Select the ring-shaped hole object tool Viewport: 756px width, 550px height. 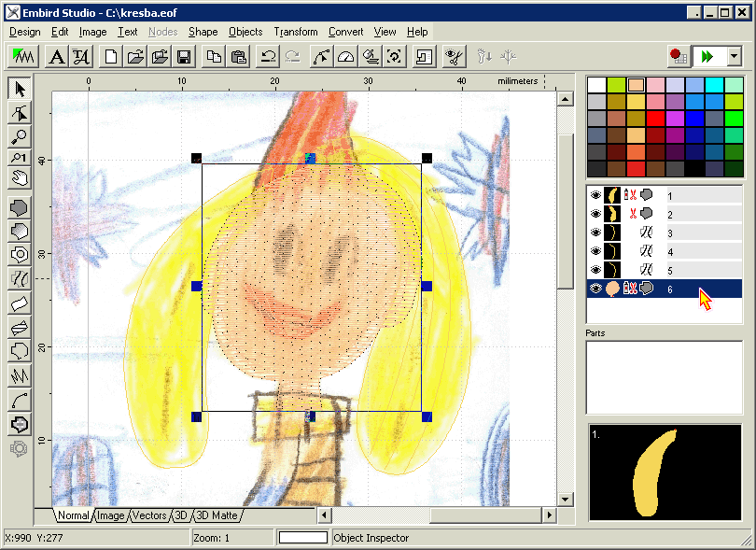[20, 254]
